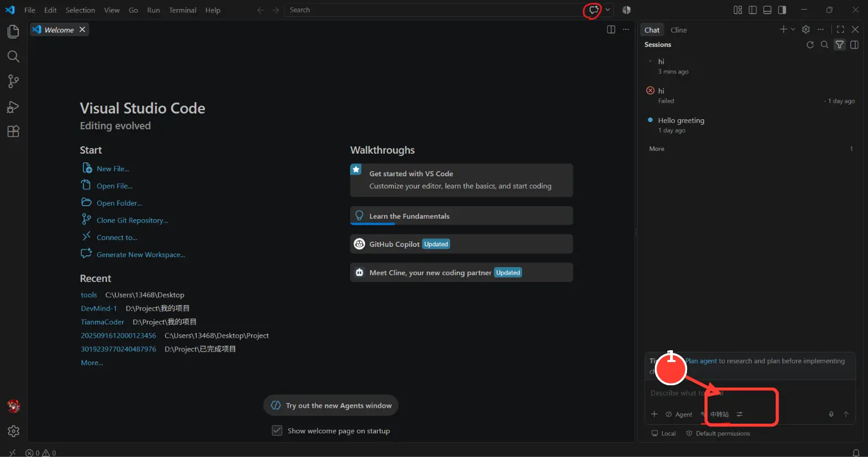868x457 pixels.
Task: Open the Run and Debug view
Action: click(x=13, y=107)
